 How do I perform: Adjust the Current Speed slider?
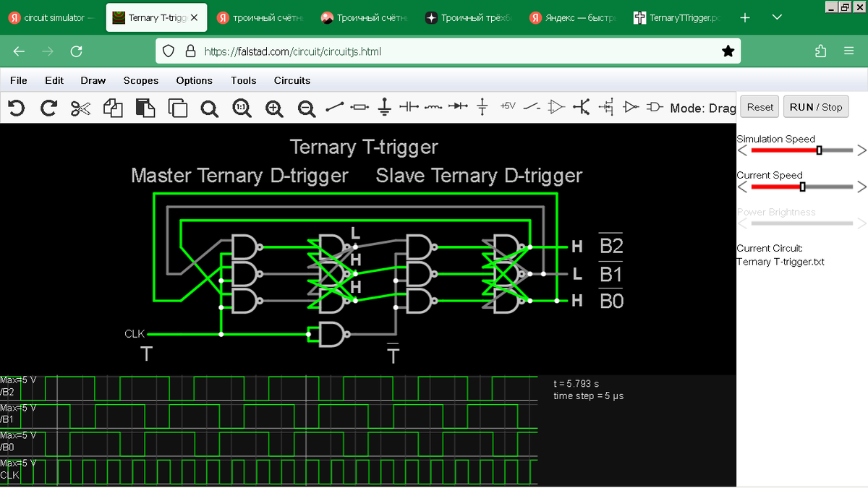click(x=802, y=187)
